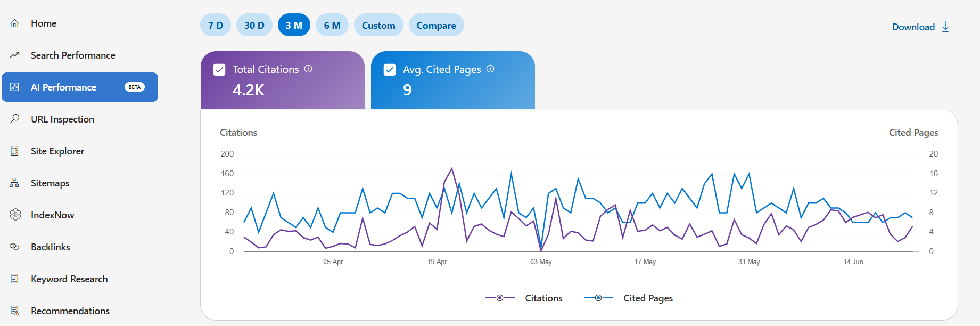Click the Site Explorer page icon
980x326 pixels.
[14, 151]
